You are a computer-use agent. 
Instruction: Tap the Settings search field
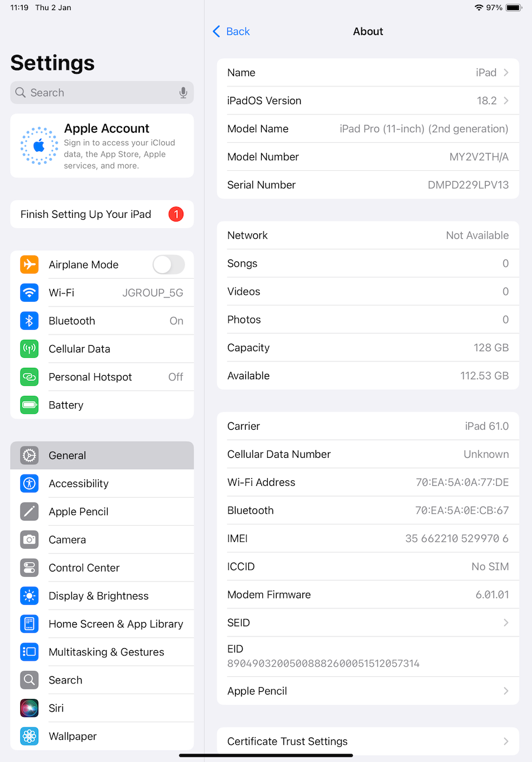pyautogui.click(x=102, y=92)
